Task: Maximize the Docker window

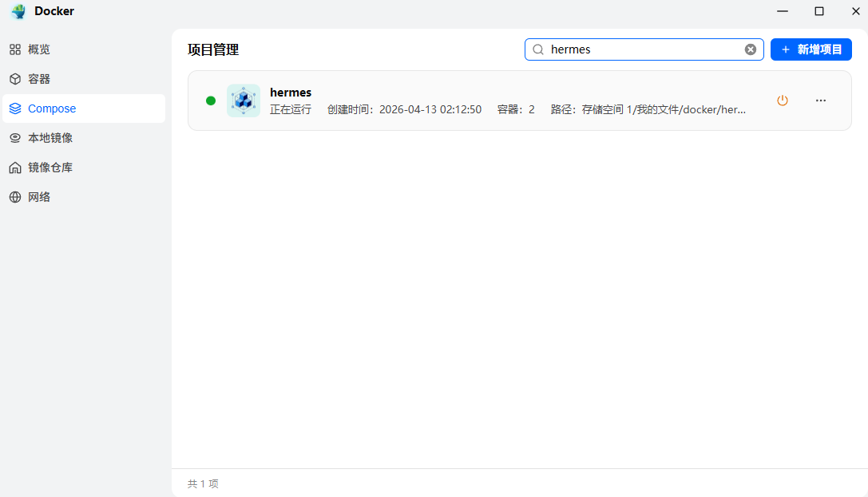Action: pyautogui.click(x=819, y=11)
